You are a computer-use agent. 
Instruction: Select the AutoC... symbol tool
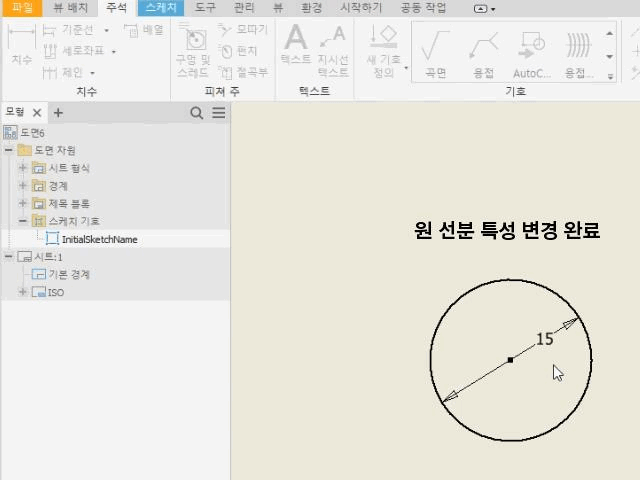click(531, 53)
